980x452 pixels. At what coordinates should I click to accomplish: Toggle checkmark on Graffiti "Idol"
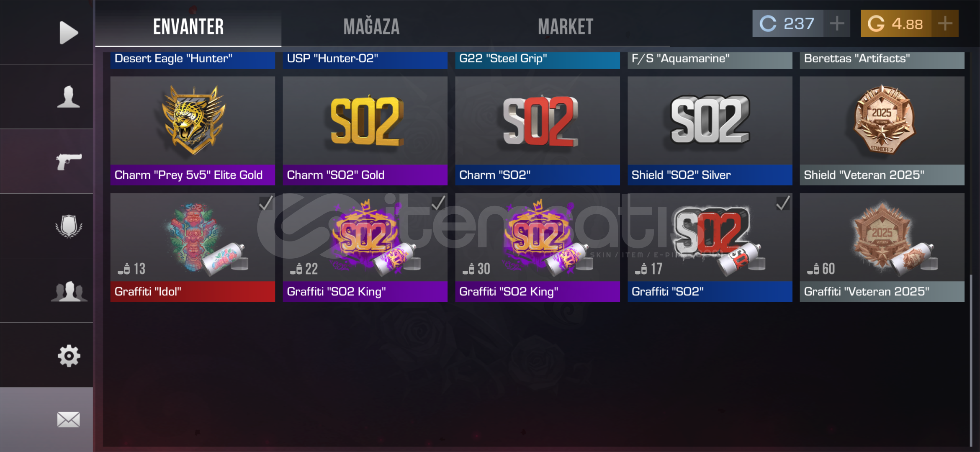265,203
